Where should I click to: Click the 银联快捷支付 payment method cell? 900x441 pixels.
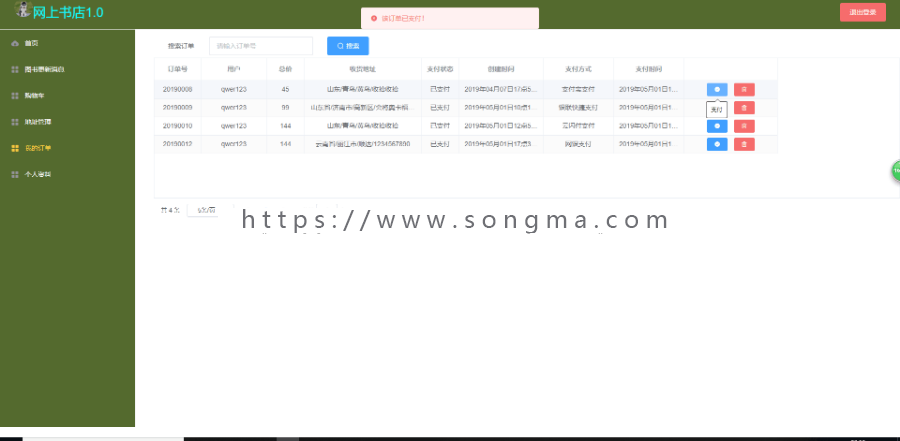(x=578, y=107)
